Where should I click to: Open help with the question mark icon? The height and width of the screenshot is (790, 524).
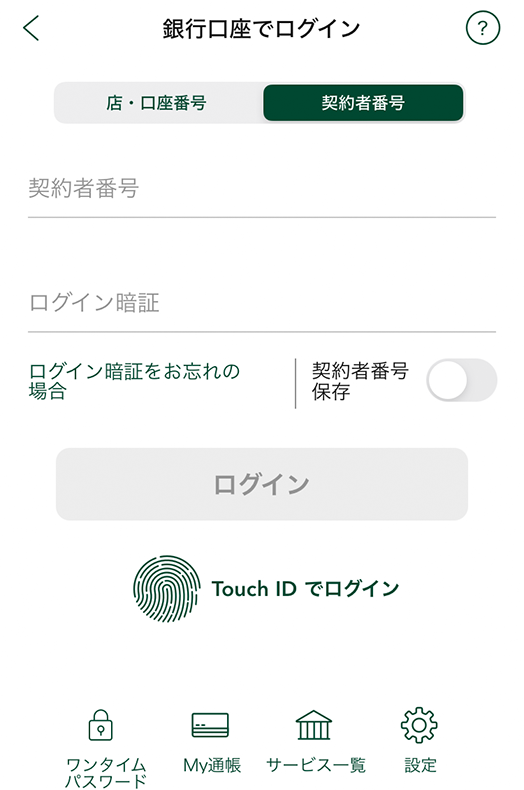pyautogui.click(x=483, y=28)
